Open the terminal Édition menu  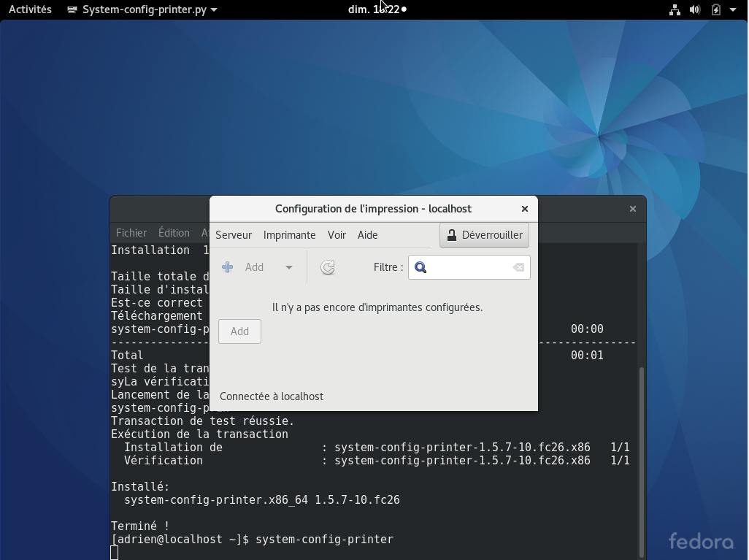tap(174, 233)
